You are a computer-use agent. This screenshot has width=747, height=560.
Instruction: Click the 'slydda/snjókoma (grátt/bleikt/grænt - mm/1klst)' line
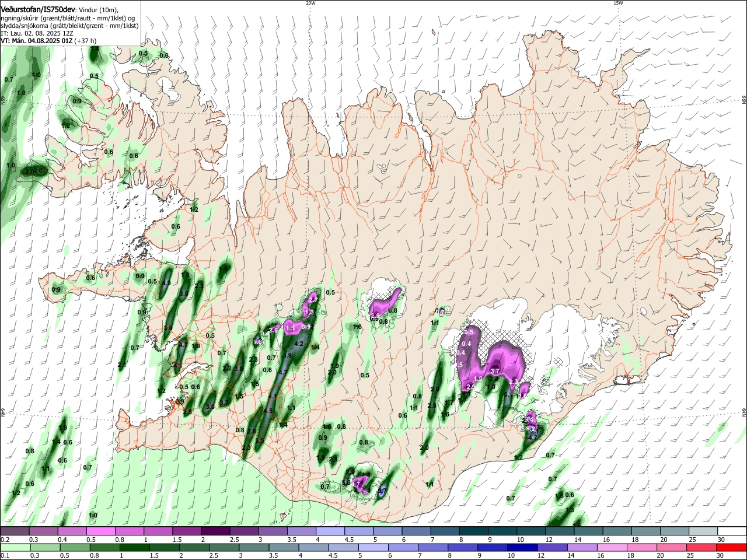pyautogui.click(x=69, y=26)
